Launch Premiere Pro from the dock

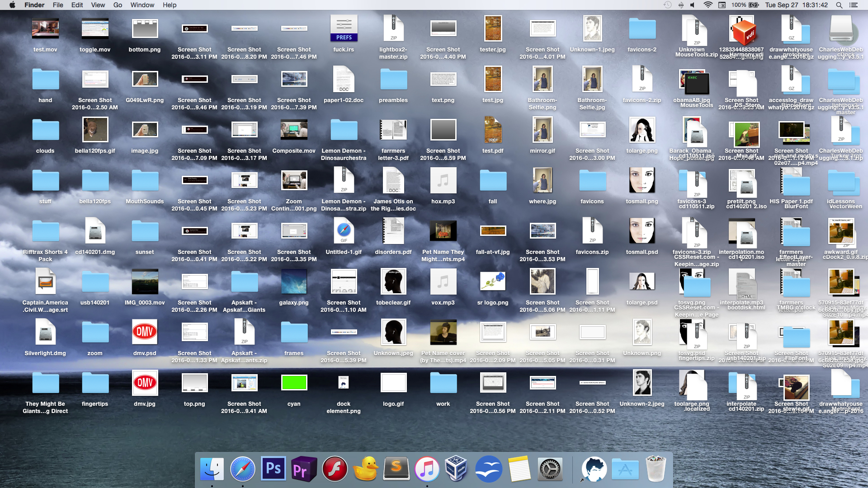pyautogui.click(x=304, y=469)
